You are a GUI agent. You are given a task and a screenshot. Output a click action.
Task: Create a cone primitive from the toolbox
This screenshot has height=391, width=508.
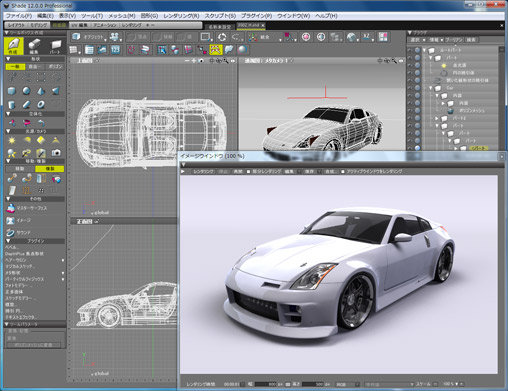(41, 91)
